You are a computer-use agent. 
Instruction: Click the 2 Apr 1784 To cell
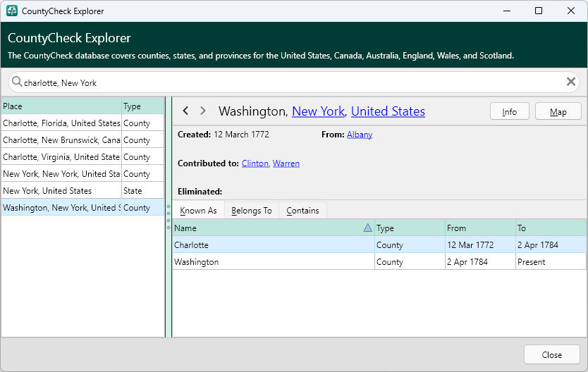(551, 244)
